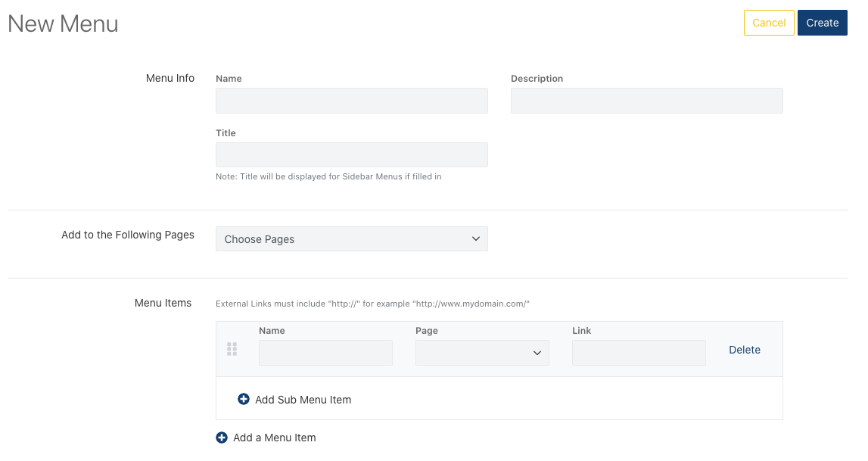Click the drag handle icon on the menu item row
Screen dimensions: 868x461
point(232,349)
